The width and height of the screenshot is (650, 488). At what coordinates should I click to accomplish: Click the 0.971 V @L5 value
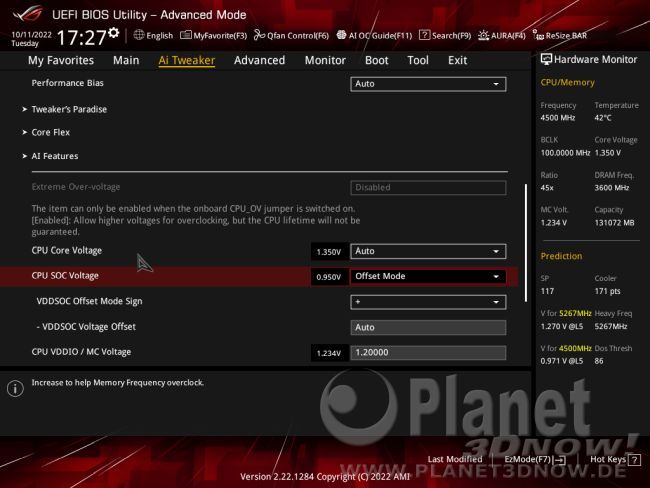pyautogui.click(x=561, y=361)
